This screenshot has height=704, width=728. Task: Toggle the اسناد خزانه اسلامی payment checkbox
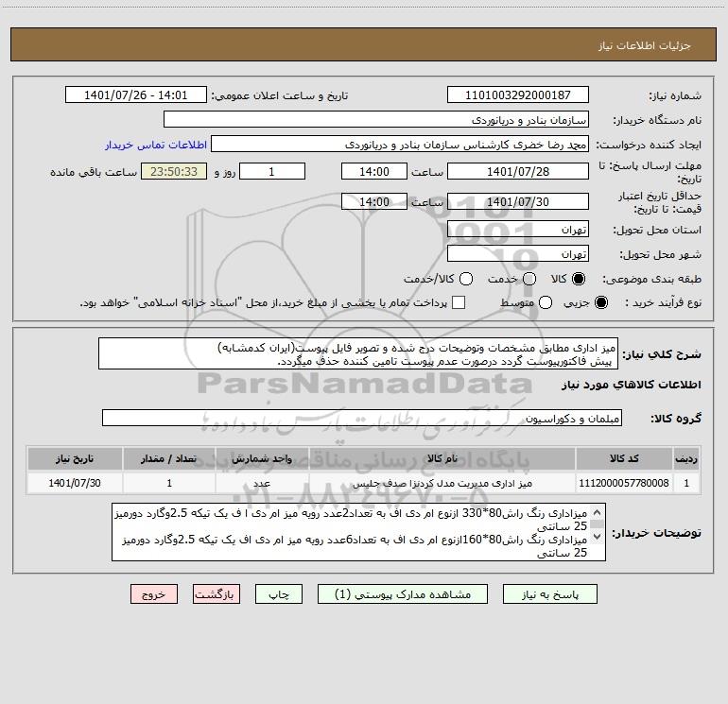[x=459, y=302]
